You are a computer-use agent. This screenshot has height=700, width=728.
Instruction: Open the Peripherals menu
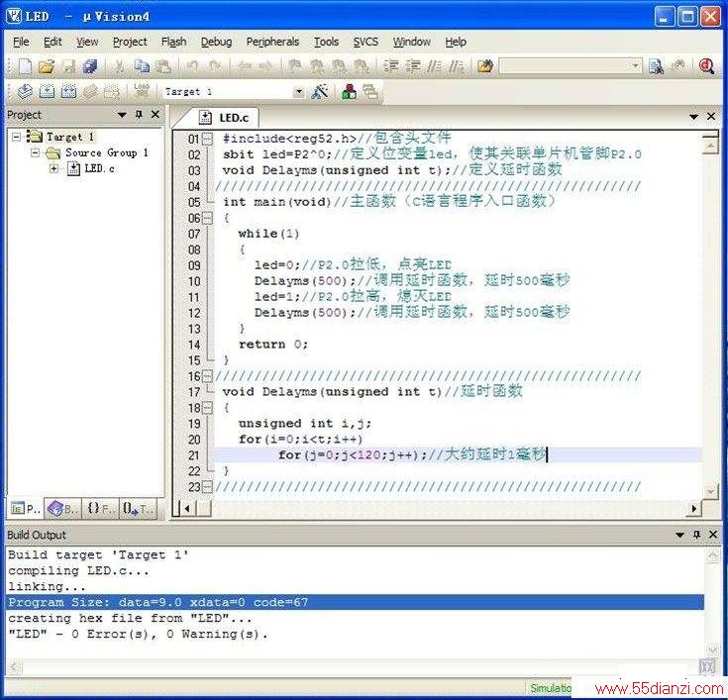pos(272,42)
